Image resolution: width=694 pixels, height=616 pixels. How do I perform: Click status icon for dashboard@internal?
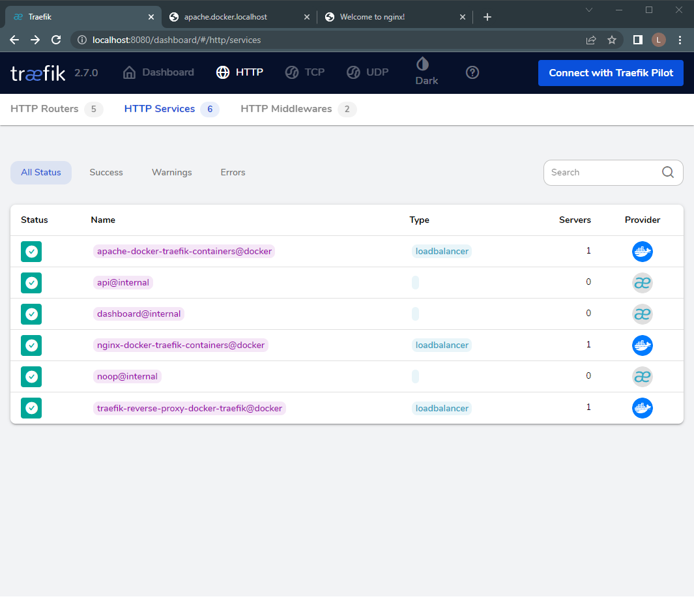click(x=31, y=314)
